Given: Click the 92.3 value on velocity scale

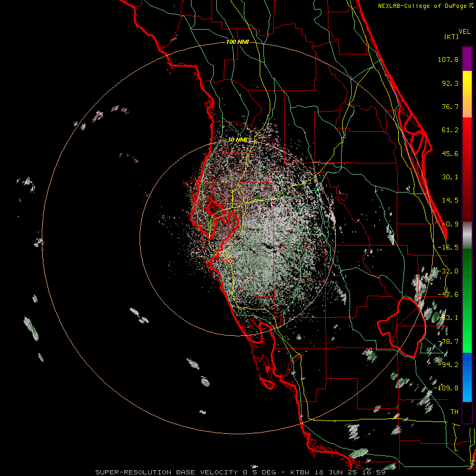Looking at the screenshot, I should point(450,83).
